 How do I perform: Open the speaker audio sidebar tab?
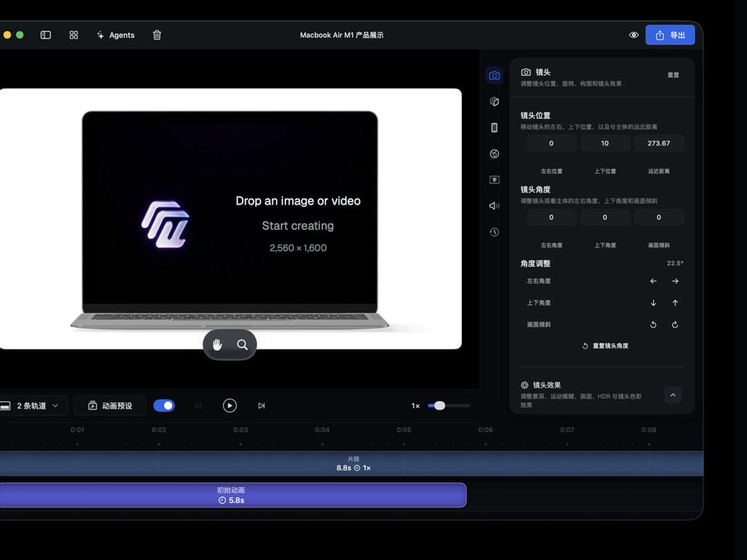click(494, 206)
